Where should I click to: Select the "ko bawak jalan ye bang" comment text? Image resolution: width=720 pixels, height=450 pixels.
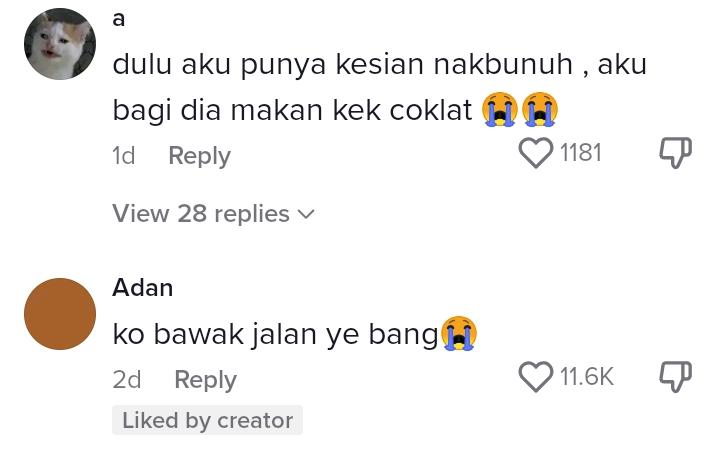[275, 335]
